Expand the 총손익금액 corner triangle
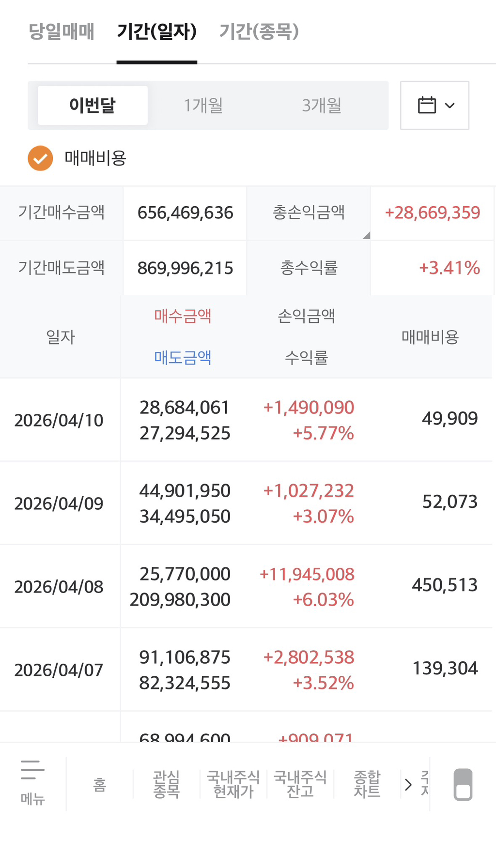Viewport: 496px width, 868px height. point(367,235)
